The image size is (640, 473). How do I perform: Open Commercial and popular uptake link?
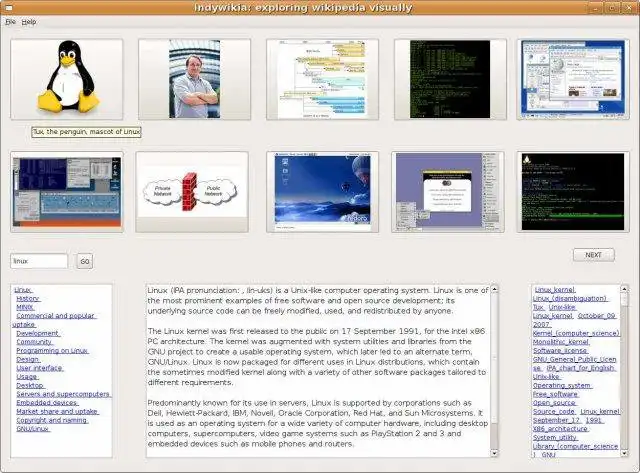point(55,320)
